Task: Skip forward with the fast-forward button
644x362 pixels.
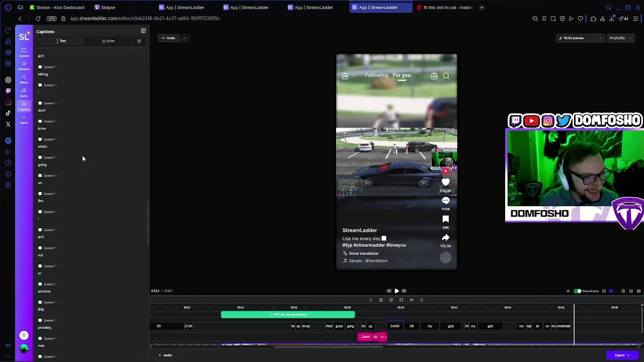Action: 404,291
